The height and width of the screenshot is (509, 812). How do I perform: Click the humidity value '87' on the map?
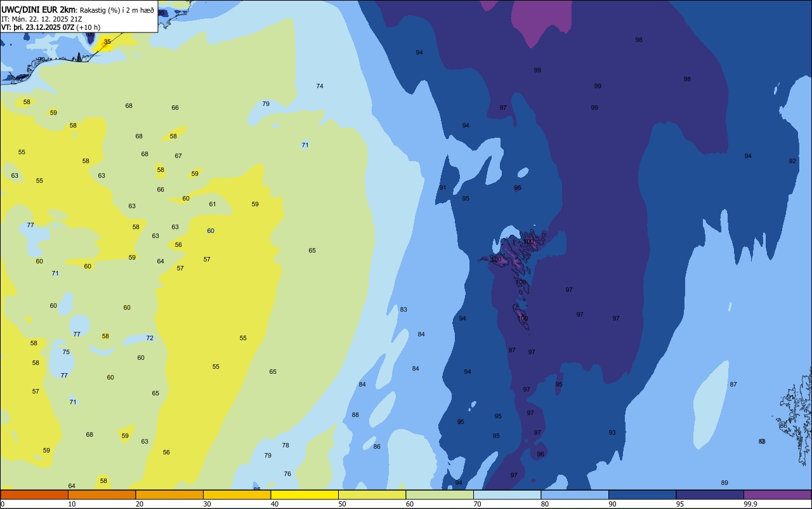click(733, 385)
